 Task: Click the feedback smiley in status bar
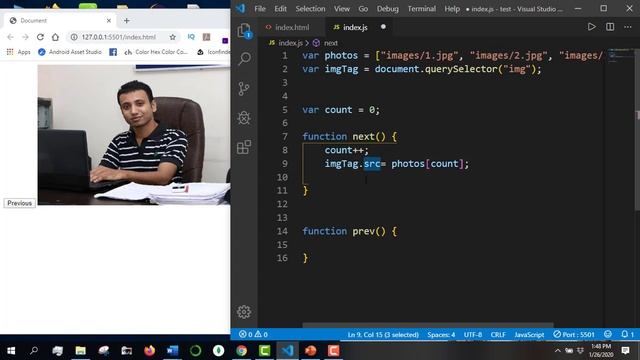[x=608, y=334]
